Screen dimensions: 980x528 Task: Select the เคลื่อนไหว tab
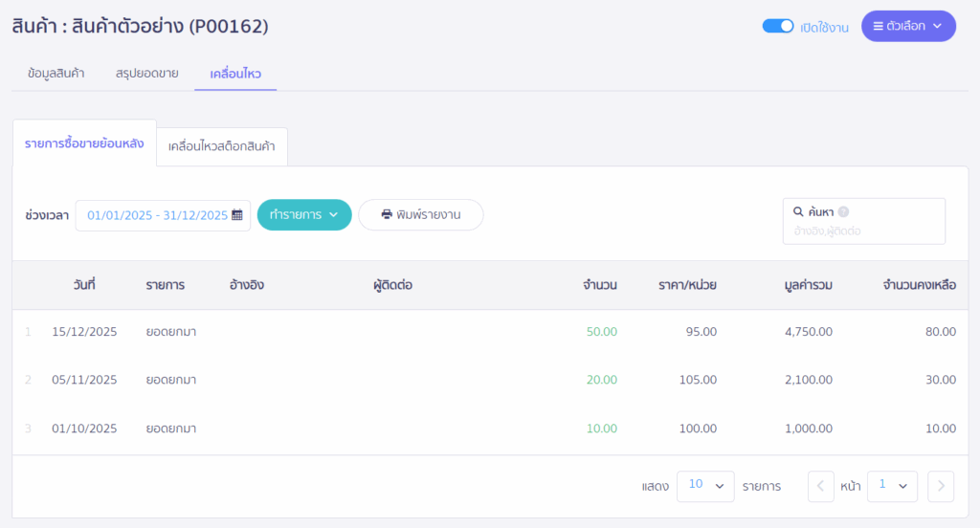tap(235, 74)
